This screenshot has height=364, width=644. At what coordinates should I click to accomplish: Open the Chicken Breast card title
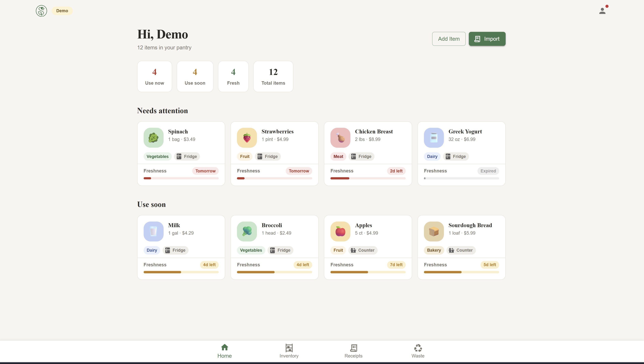pyautogui.click(x=374, y=132)
